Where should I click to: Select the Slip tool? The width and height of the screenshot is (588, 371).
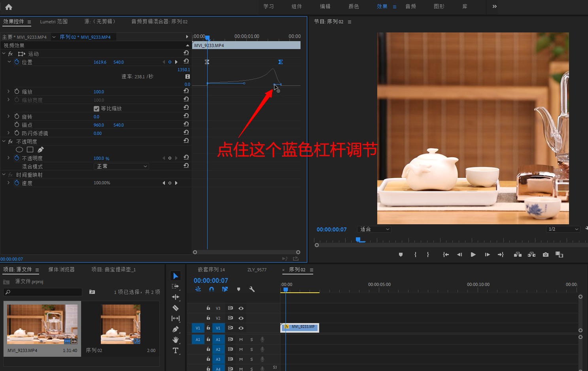(176, 318)
